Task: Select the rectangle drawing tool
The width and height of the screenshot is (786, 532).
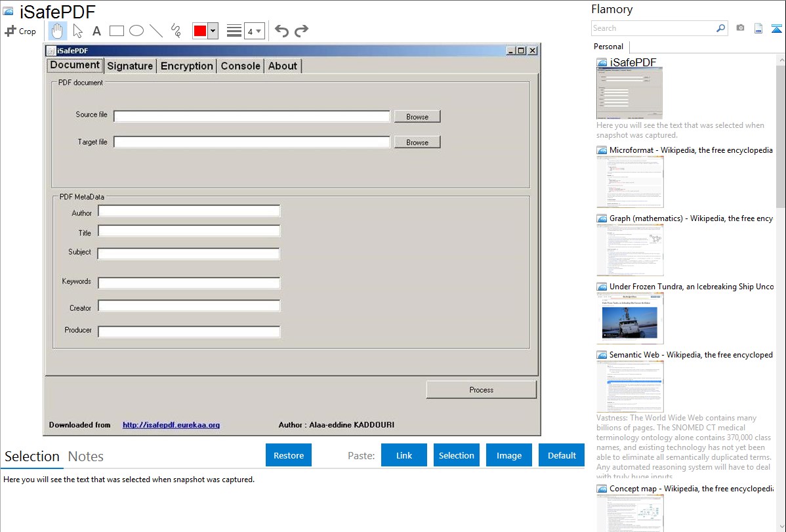Action: click(x=116, y=31)
